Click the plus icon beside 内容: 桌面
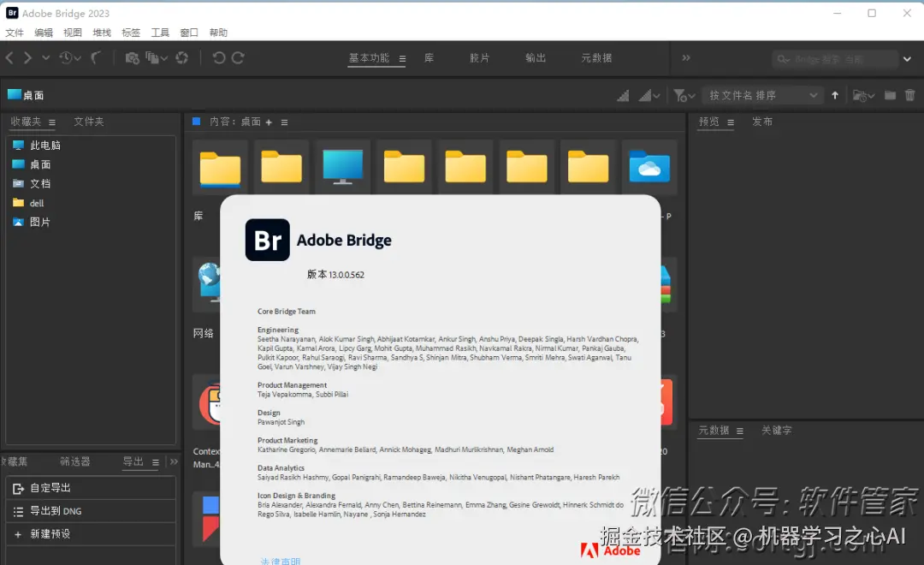 (x=269, y=122)
